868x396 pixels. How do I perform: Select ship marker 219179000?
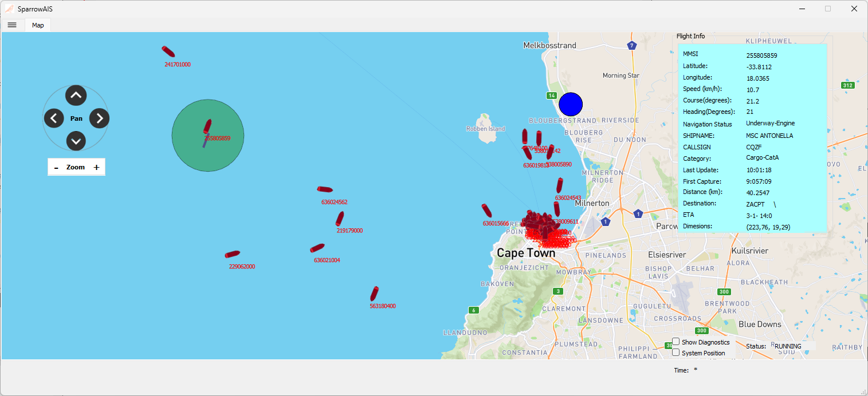(x=340, y=219)
